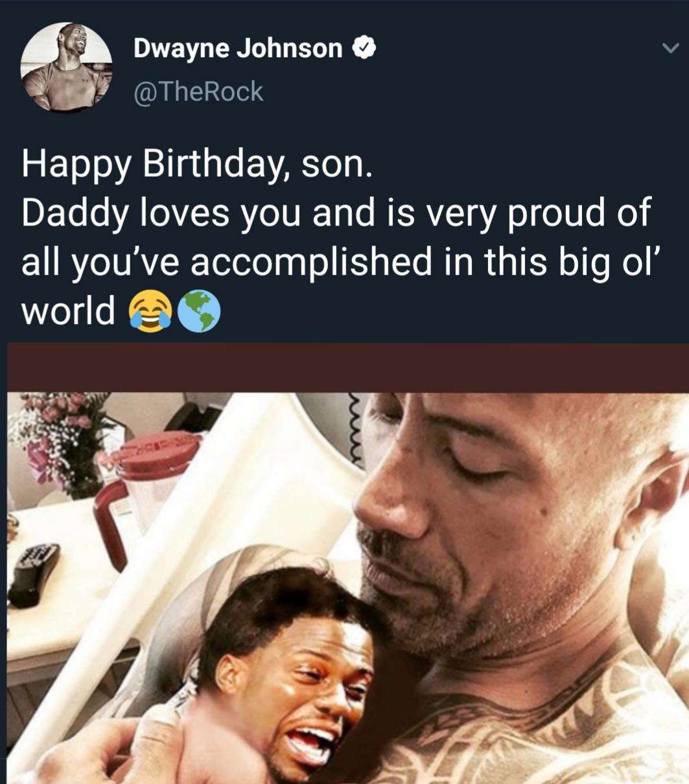Click the caret in the top-right corner
This screenshot has height=784, width=689.
(x=672, y=47)
